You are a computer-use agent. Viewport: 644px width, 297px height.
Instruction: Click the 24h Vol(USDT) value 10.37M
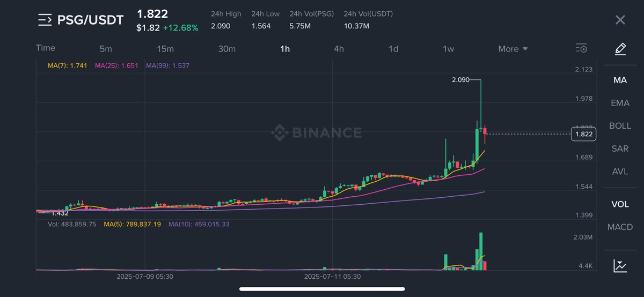(x=356, y=26)
